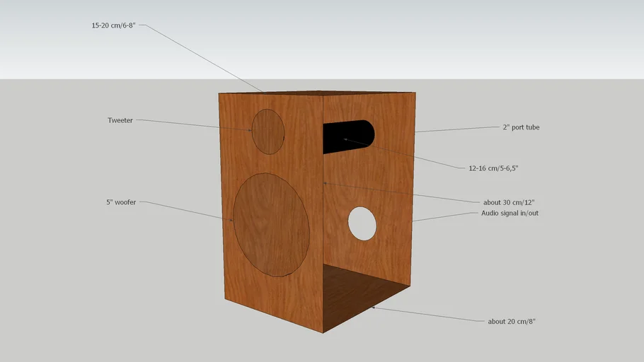Select the "2" port tube" label
The height and width of the screenshot is (362, 644).
(x=521, y=127)
